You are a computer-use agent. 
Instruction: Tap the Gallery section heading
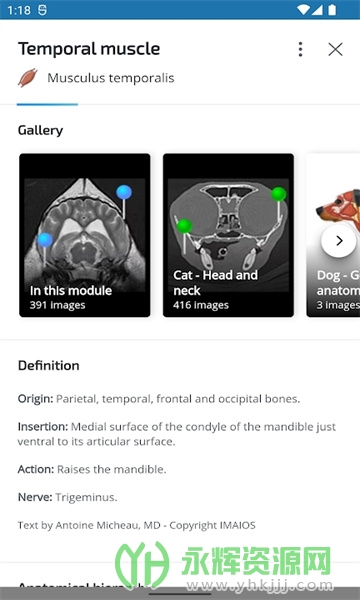[41, 130]
